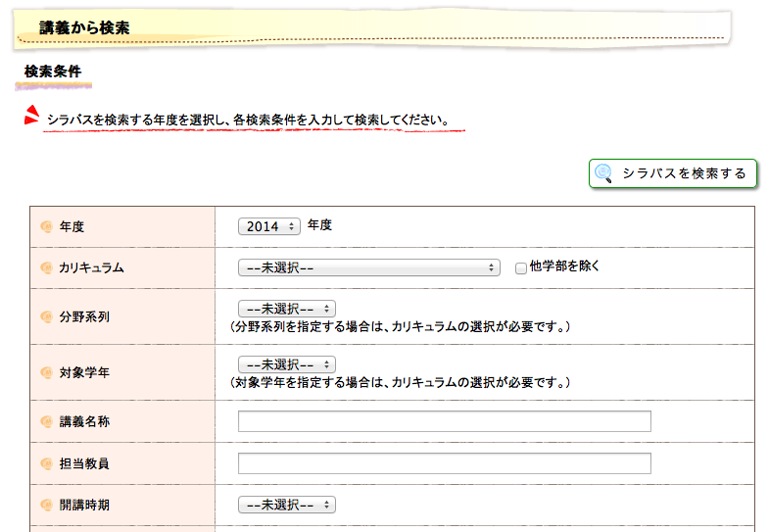769x532 pixels.
Task: Click the bullet icon beside 講義名称
Action: (x=46, y=421)
